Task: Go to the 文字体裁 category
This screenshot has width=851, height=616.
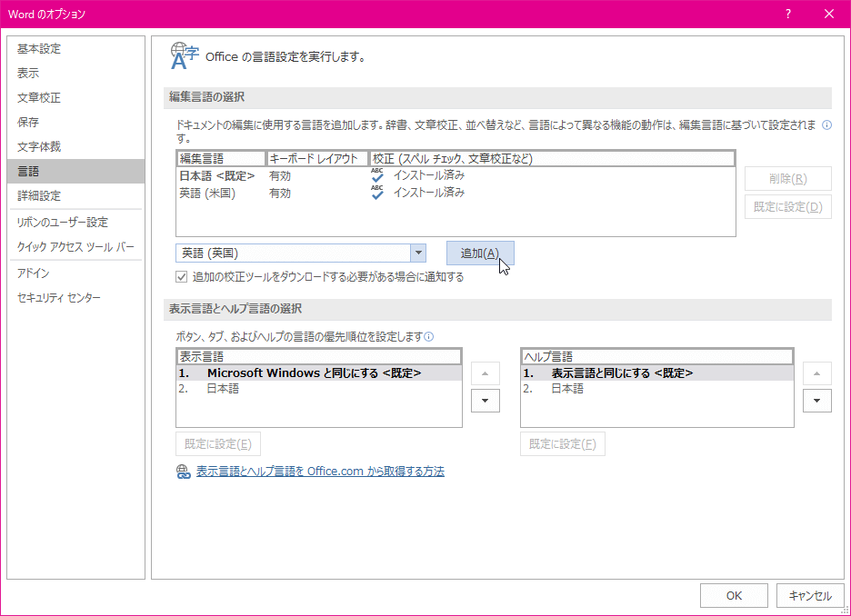Action: [76, 146]
